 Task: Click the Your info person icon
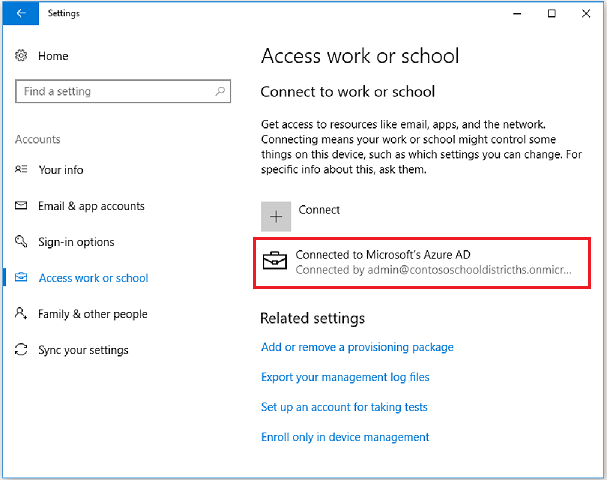click(x=21, y=170)
